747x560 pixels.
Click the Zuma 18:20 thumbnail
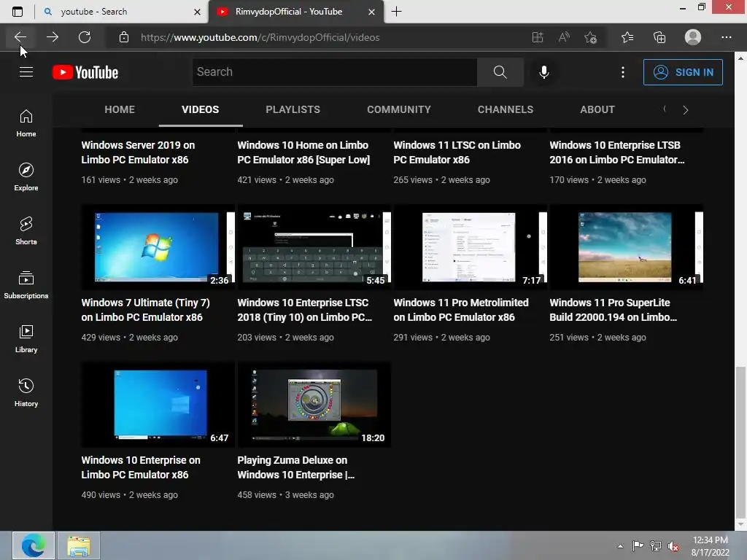point(314,404)
